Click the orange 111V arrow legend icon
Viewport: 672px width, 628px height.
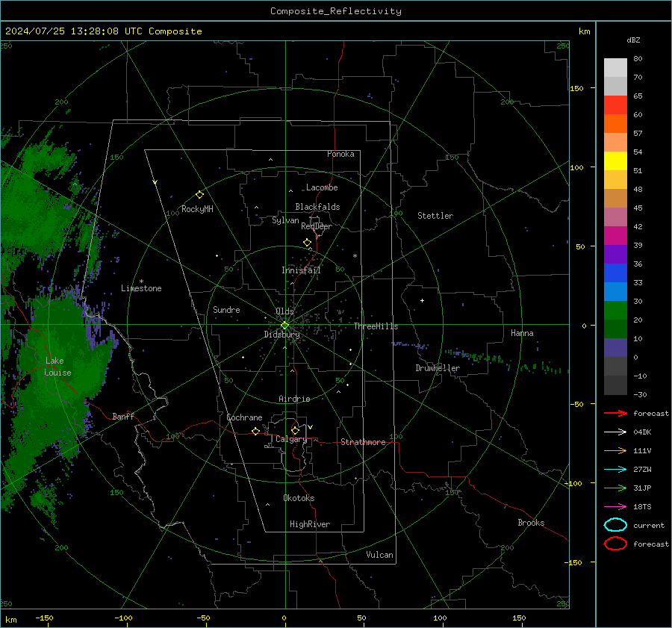(x=615, y=450)
